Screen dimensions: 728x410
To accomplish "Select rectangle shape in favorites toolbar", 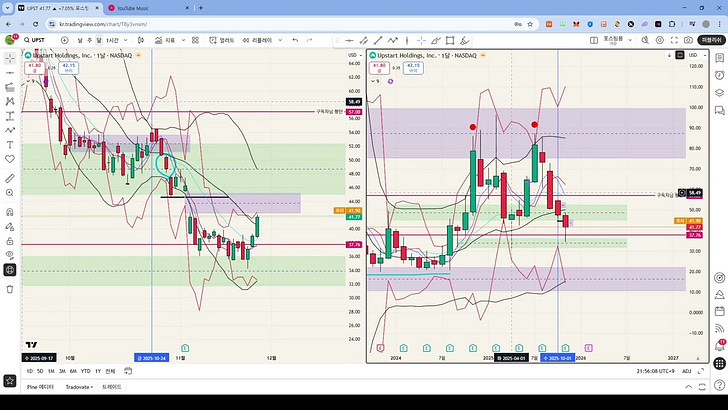I will click(x=450, y=41).
